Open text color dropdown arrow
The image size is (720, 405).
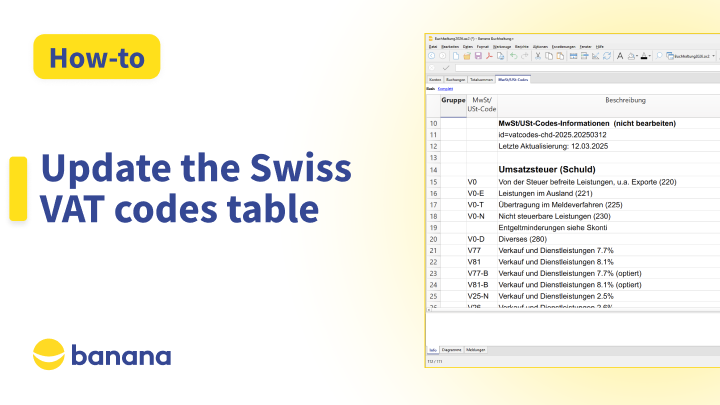(649, 56)
